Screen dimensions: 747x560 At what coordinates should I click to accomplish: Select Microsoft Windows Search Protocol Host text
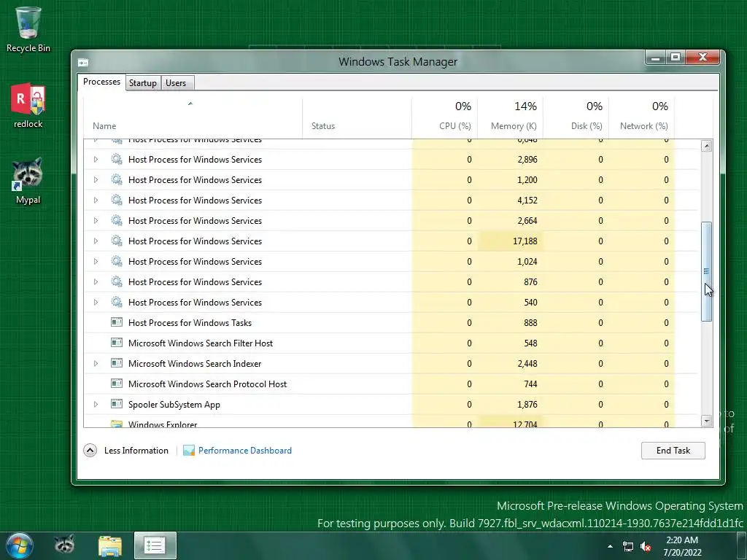point(207,384)
